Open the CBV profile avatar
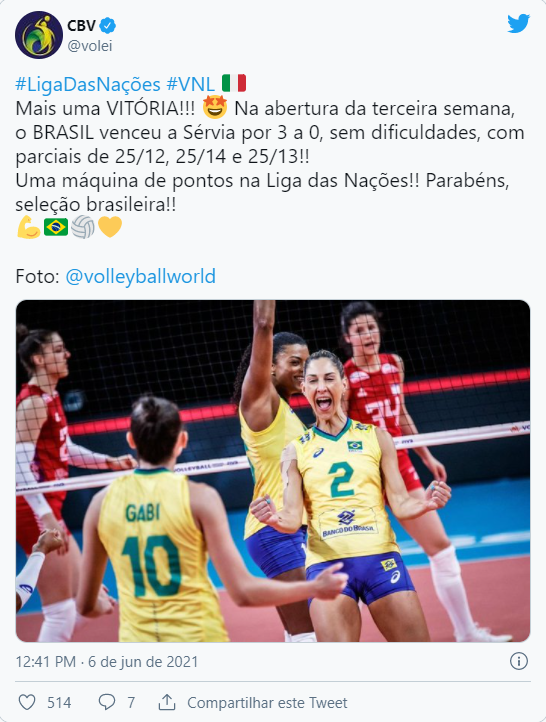 (39, 35)
